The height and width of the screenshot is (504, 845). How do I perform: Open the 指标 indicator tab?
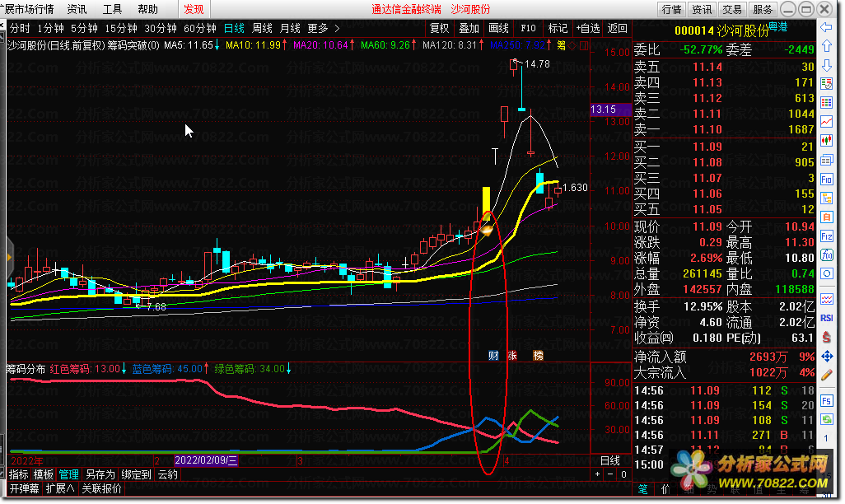tap(18, 474)
